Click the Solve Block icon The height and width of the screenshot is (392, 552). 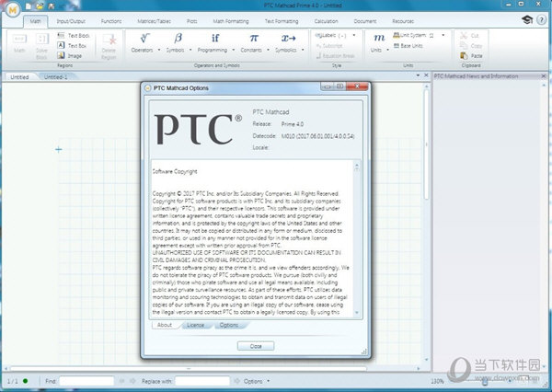click(x=42, y=39)
